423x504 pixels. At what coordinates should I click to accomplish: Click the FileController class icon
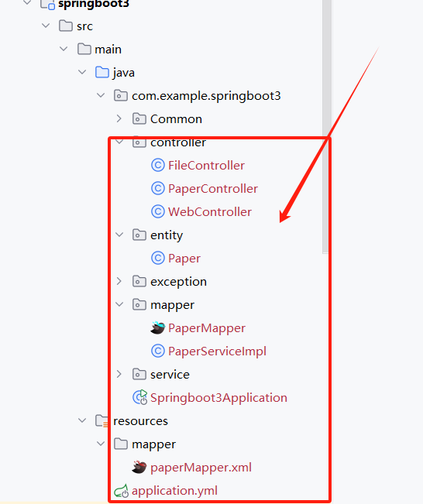[x=157, y=166]
